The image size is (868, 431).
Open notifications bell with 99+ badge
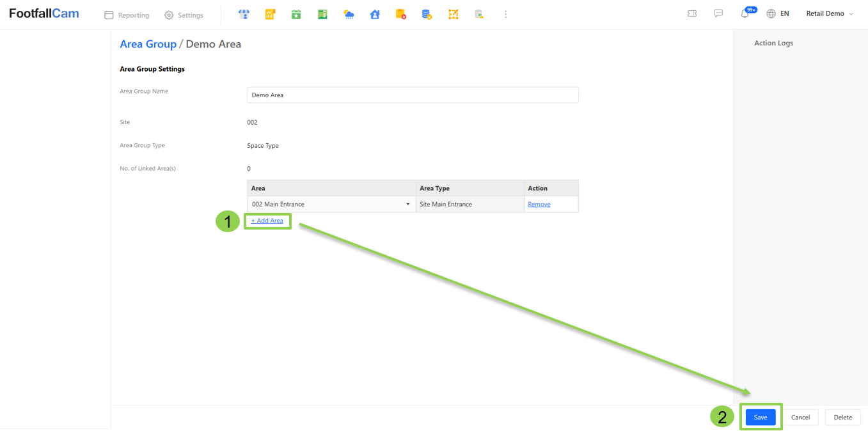coord(745,13)
